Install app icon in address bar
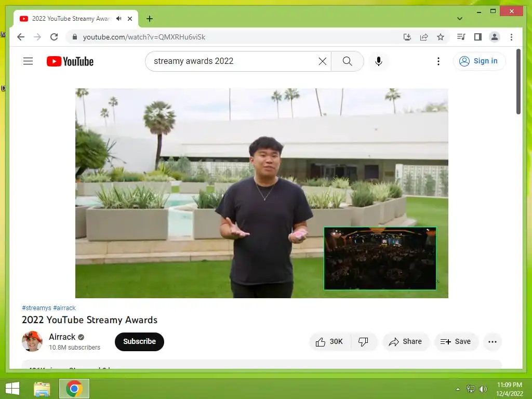Image resolution: width=532 pixels, height=399 pixels. coord(407,37)
